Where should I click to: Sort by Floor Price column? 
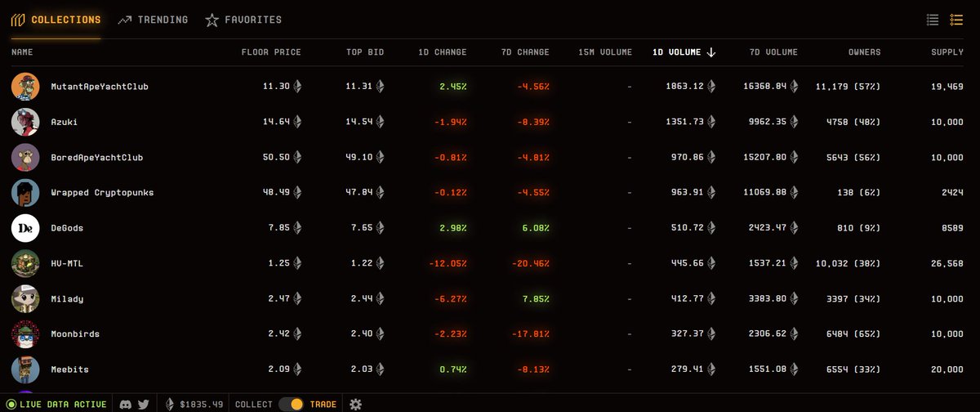coord(271,52)
